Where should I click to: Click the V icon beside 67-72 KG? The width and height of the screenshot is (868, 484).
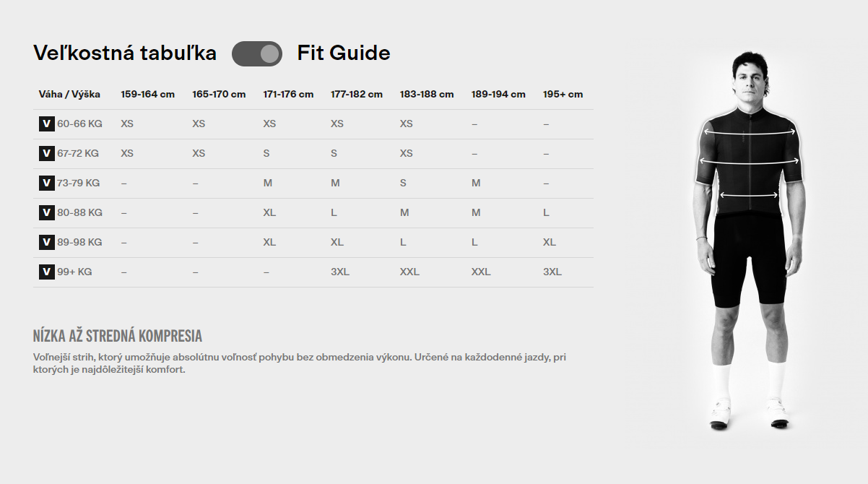(47, 153)
